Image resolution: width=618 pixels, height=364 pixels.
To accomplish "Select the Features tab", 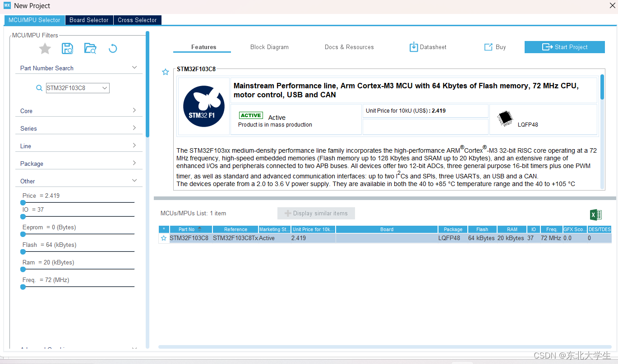I will [x=203, y=47].
